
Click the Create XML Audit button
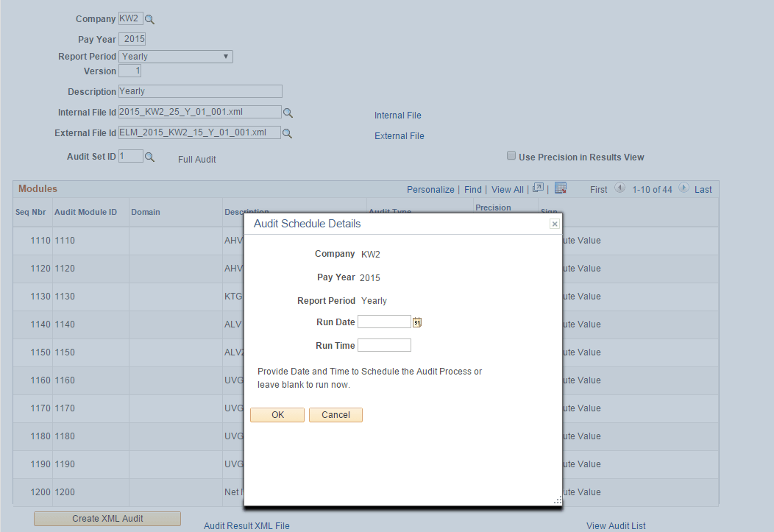106,519
